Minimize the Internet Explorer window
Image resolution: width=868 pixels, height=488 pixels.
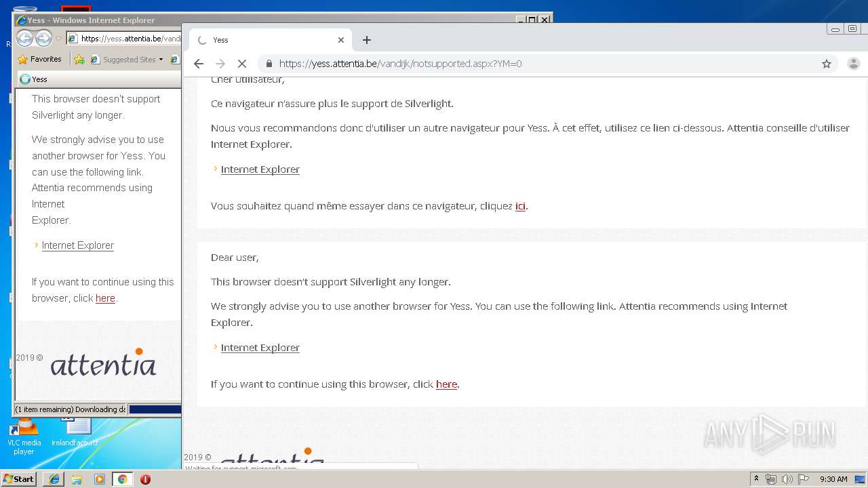[x=520, y=20]
